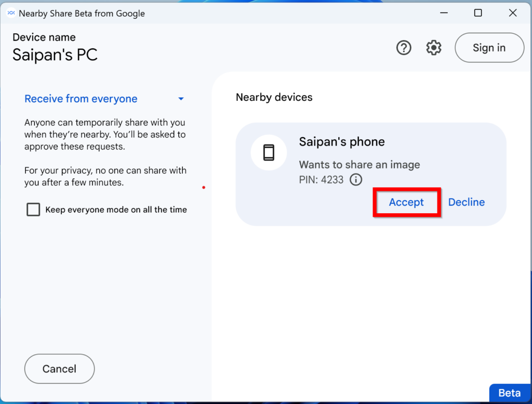Select the Saipan's phone device name
The image size is (532, 404).
click(x=342, y=142)
